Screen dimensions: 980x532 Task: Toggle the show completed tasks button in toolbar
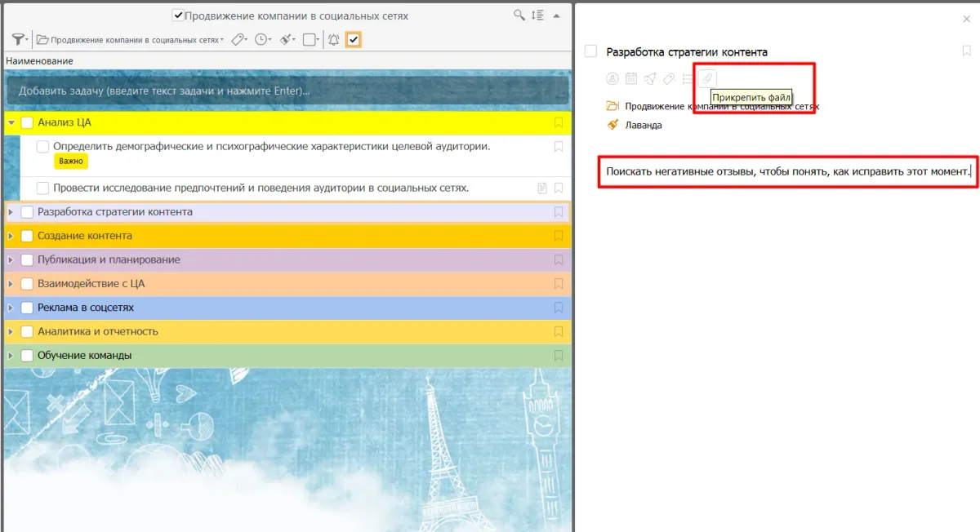tap(354, 39)
